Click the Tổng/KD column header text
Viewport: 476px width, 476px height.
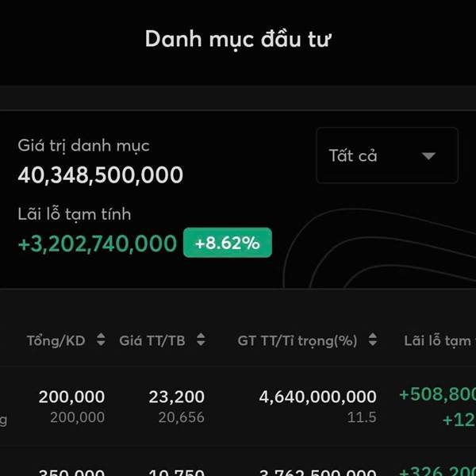[56, 340]
